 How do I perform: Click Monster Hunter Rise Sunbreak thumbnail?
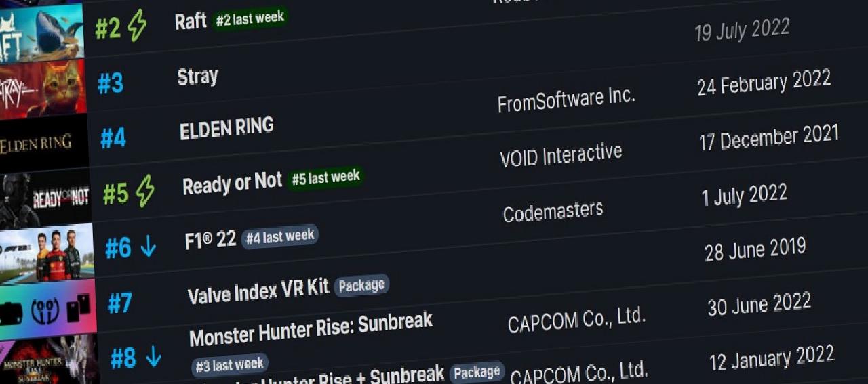point(50,360)
